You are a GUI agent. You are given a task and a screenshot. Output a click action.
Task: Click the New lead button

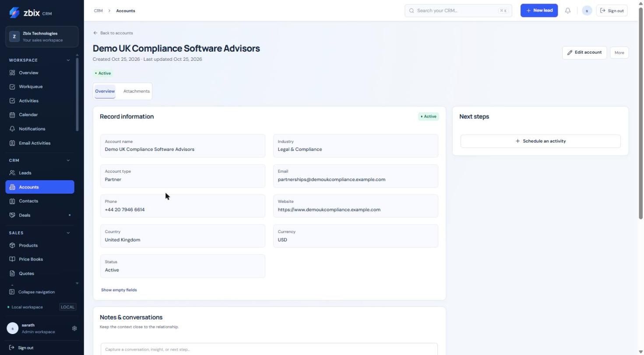point(539,10)
